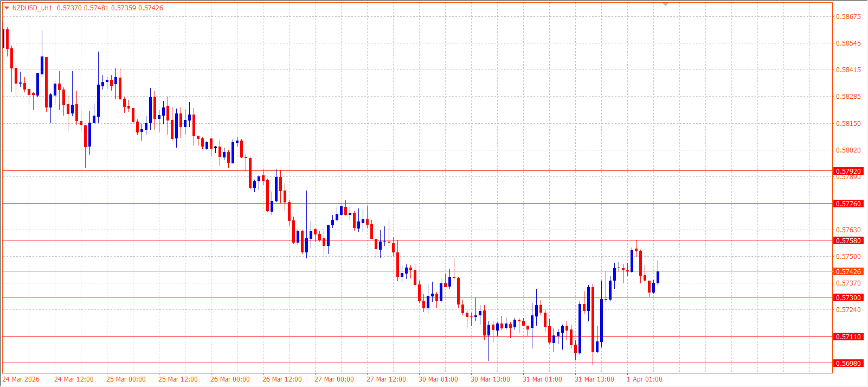
Task: Click the 27 Mar 00:00 time axis label
Action: tap(334, 379)
